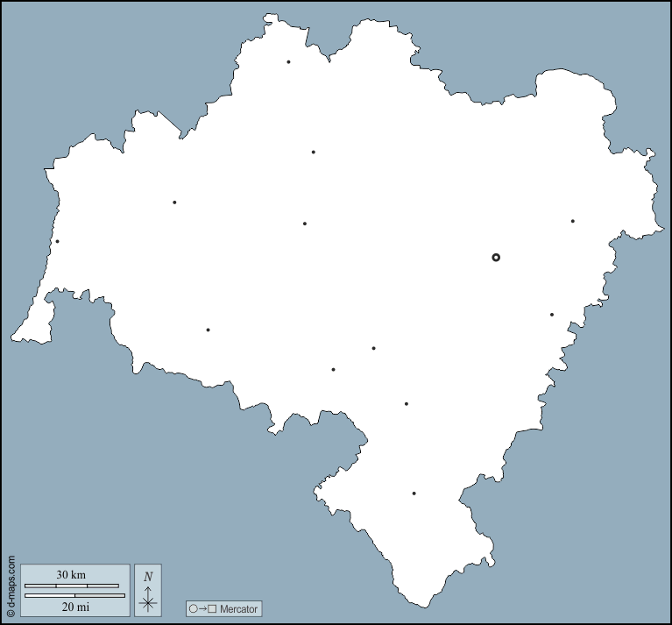Click the dot just south of northernmost dot
Screen dimensions: 672x625
(x=314, y=153)
